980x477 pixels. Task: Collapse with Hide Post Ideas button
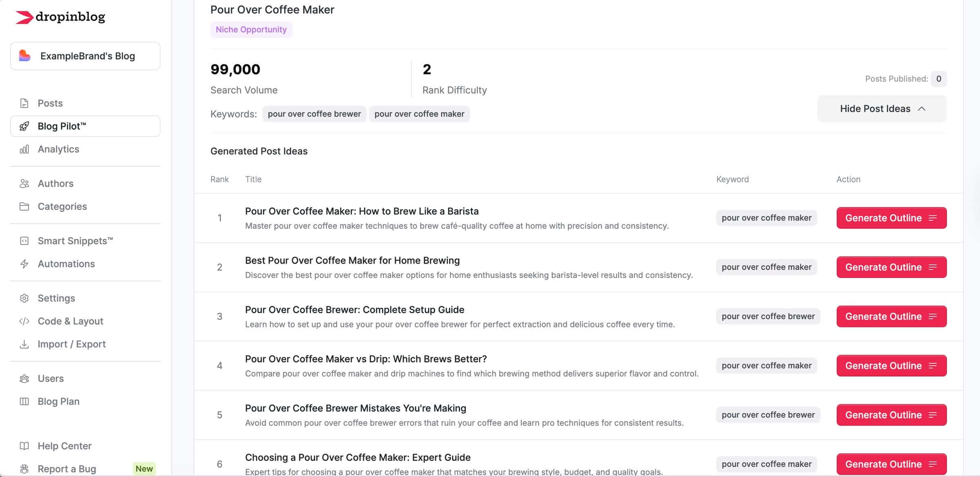pos(882,109)
